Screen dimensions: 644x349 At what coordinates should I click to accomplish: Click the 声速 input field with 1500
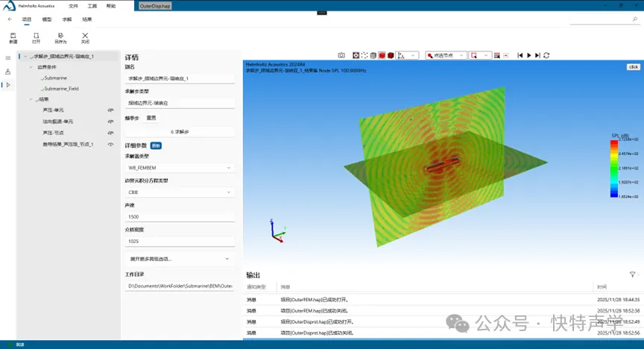[x=179, y=216]
